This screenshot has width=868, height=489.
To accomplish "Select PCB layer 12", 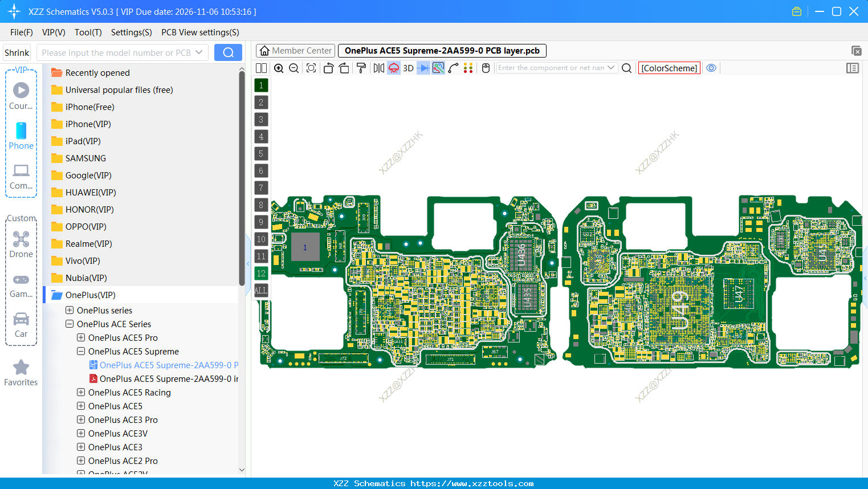I will 261,274.
